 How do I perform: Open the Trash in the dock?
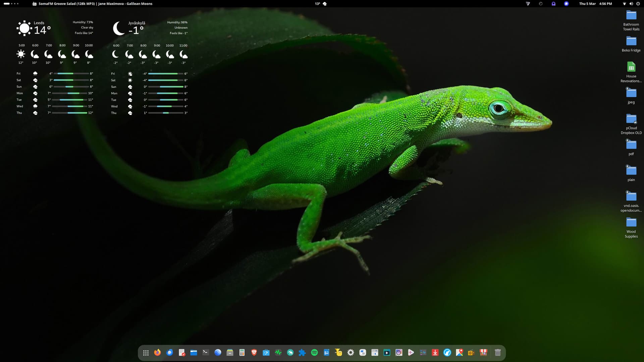point(498,352)
